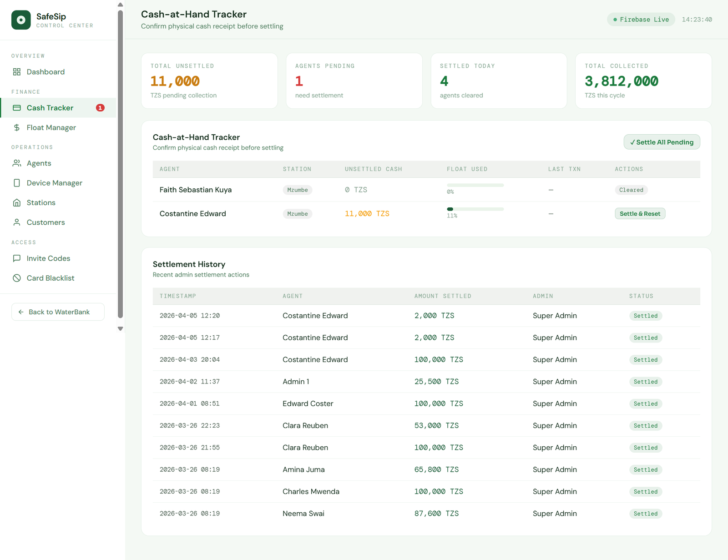728x560 pixels.
Task: Click the Settled badge for Amina Juma
Action: (x=645, y=469)
